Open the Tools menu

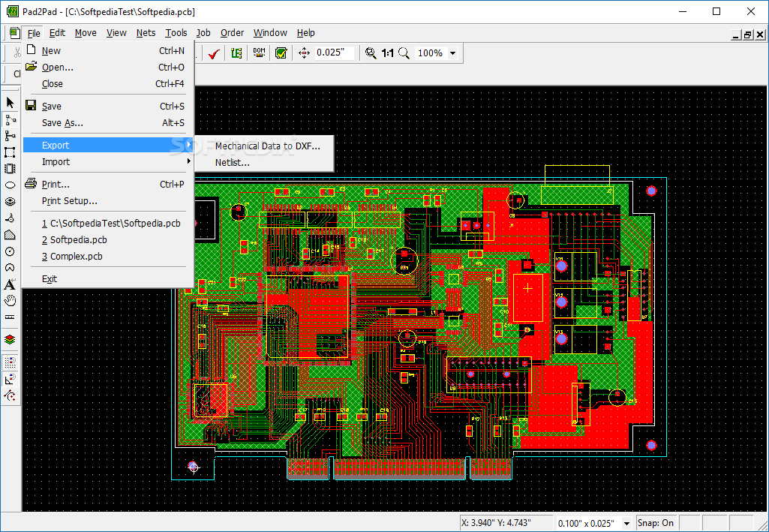(x=176, y=33)
